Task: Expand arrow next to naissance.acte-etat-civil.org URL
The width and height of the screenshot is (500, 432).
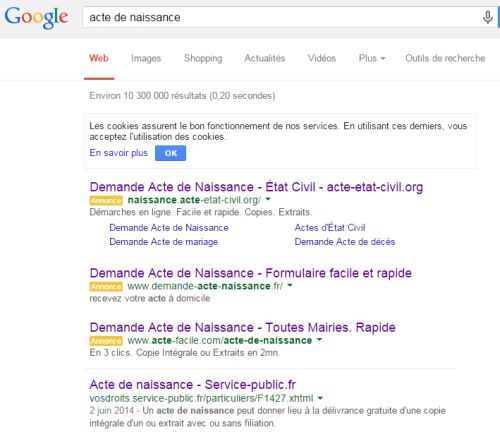Action: tap(268, 199)
